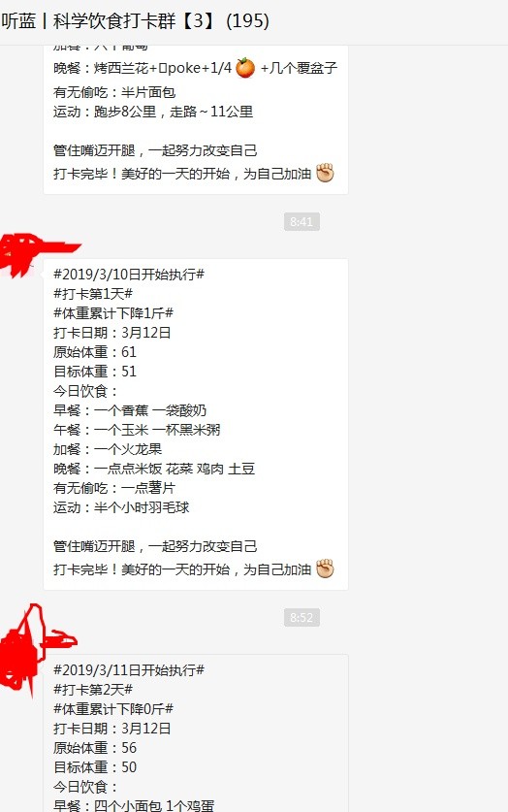Click the 8:52 timestamp label
The image size is (508, 812).
coord(302,617)
